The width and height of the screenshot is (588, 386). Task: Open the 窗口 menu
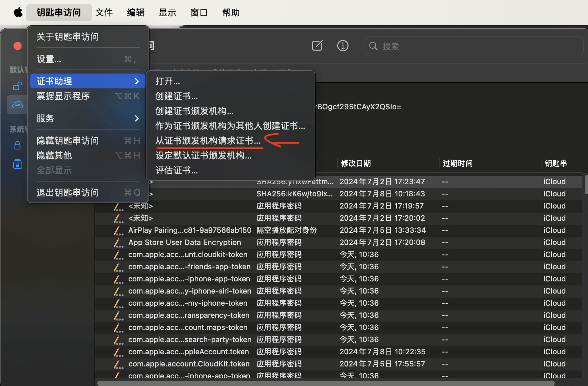point(199,12)
